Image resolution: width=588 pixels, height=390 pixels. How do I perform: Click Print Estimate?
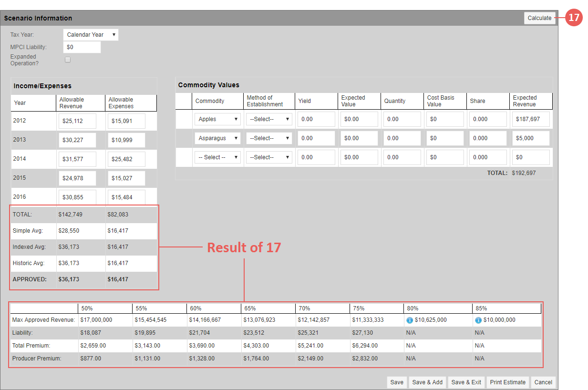(507, 382)
